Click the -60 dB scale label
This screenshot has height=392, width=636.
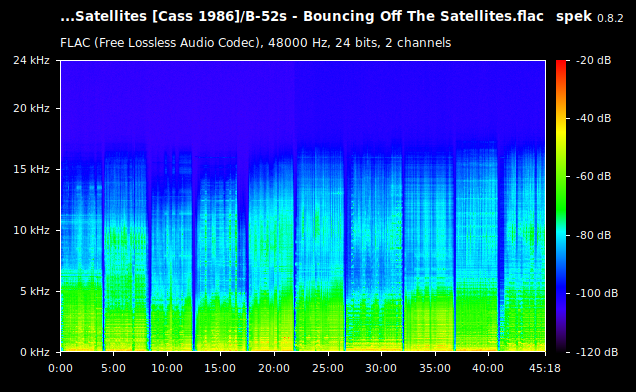pyautogui.click(x=593, y=176)
